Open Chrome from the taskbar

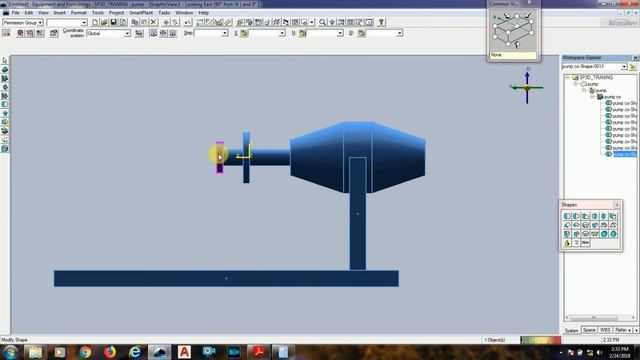[x=85, y=352]
